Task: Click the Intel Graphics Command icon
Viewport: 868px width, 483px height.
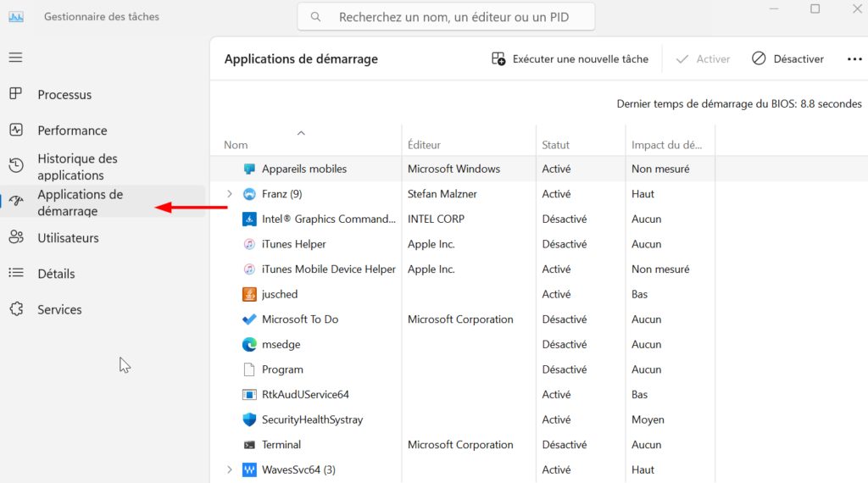Action: coord(250,219)
